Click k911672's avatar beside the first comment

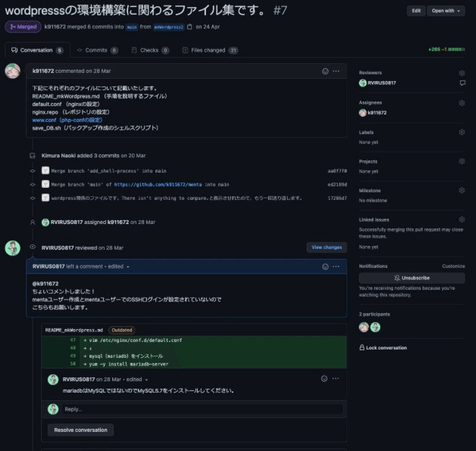[x=13, y=71]
